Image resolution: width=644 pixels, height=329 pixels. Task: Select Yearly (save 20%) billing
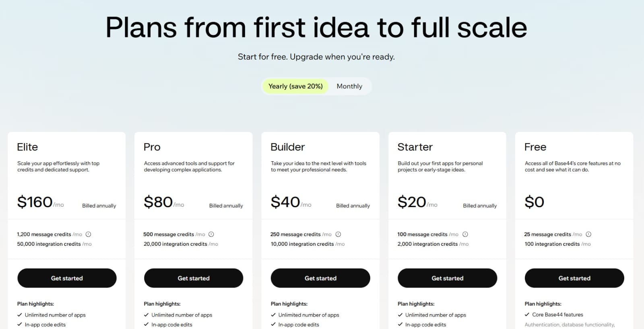295,86
